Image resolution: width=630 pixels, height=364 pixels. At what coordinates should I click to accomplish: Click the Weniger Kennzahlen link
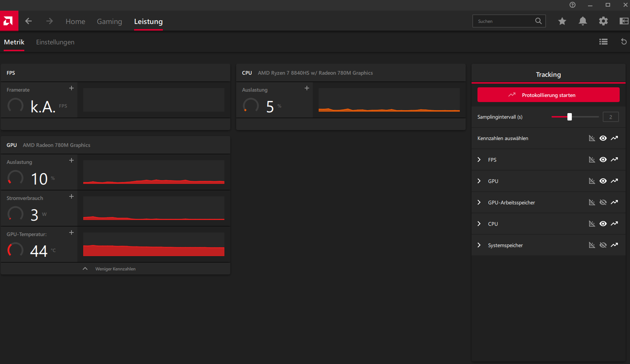point(115,269)
